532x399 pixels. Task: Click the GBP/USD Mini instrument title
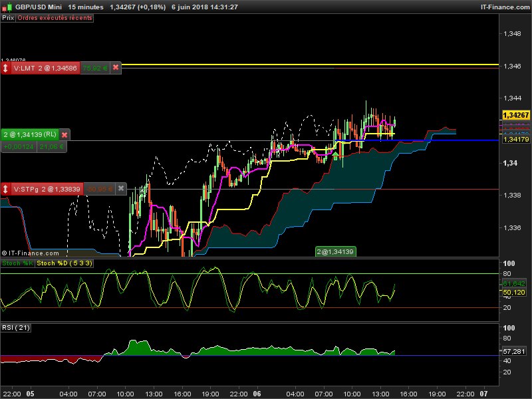(39, 7)
